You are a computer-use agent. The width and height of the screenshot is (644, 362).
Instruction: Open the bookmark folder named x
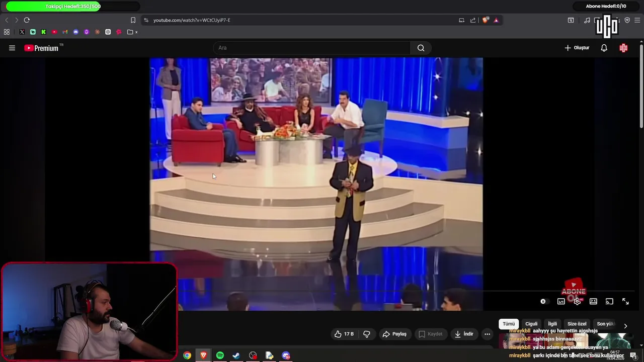133,32
